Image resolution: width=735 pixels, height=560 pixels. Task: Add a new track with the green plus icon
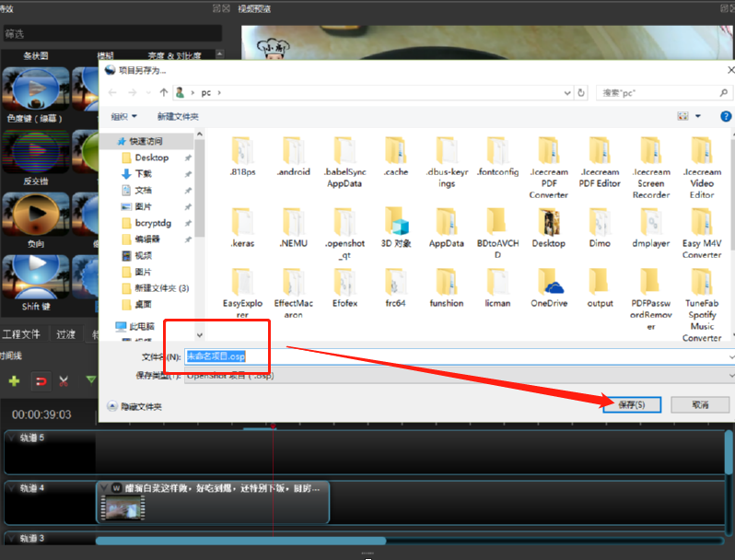(14, 381)
